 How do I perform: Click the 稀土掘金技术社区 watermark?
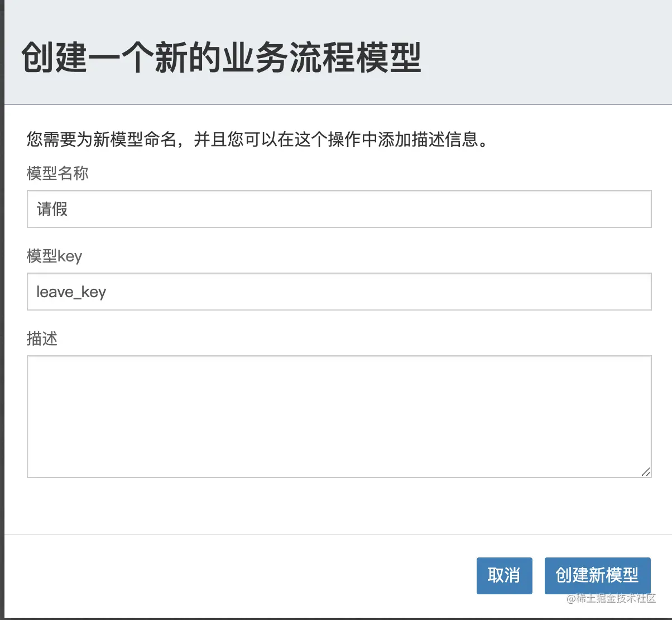(x=612, y=598)
